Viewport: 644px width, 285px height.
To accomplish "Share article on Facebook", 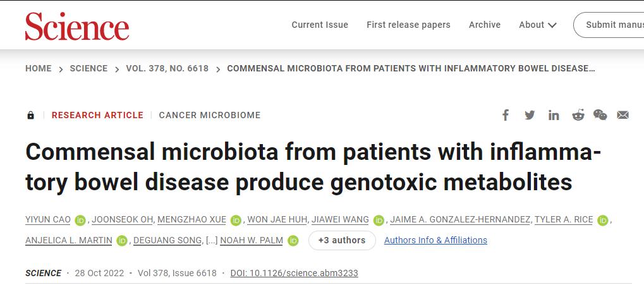I will pos(506,116).
